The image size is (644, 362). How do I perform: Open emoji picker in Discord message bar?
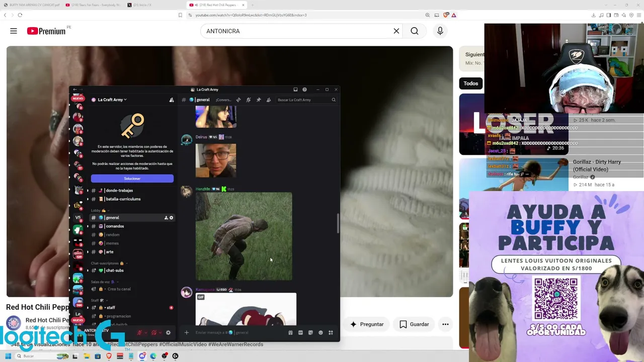click(320, 332)
